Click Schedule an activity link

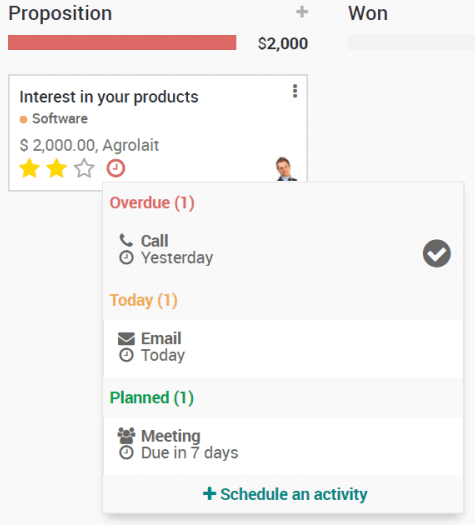pos(285,494)
